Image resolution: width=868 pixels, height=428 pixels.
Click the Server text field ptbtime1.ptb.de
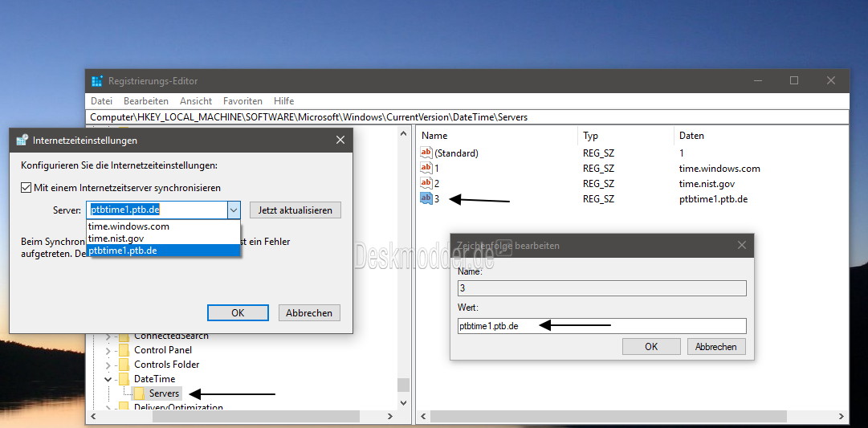click(157, 210)
